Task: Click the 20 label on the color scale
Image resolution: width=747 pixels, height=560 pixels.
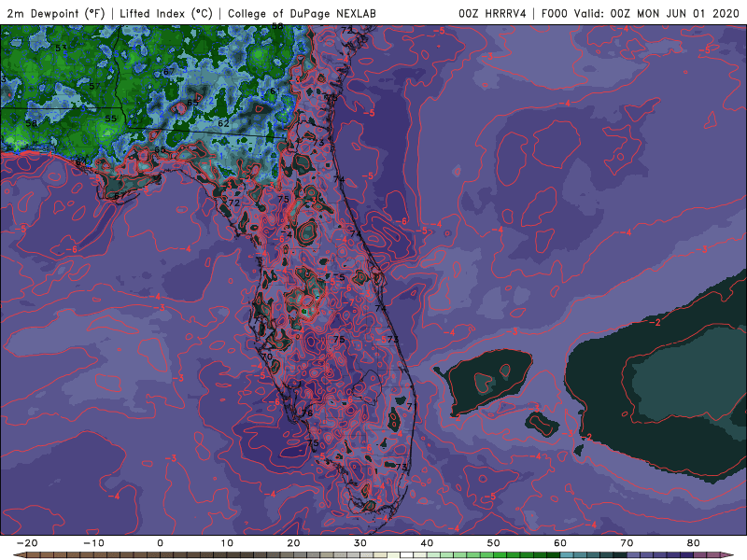Action: pos(293,543)
